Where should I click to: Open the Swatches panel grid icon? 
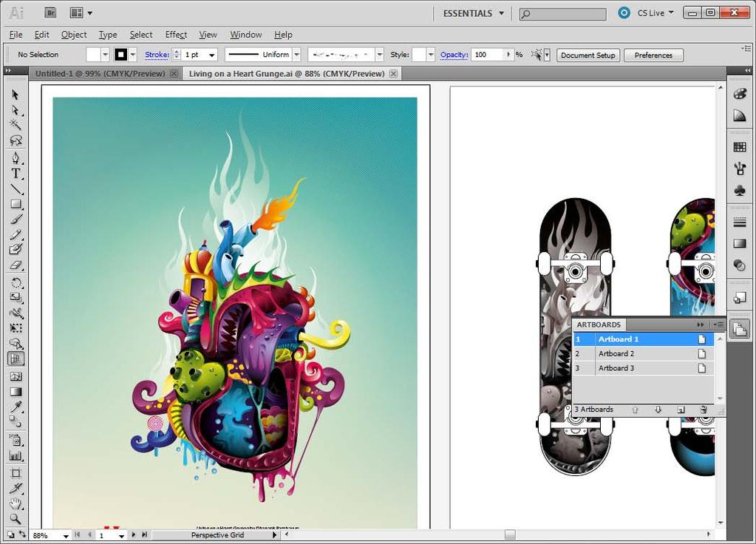pos(740,147)
